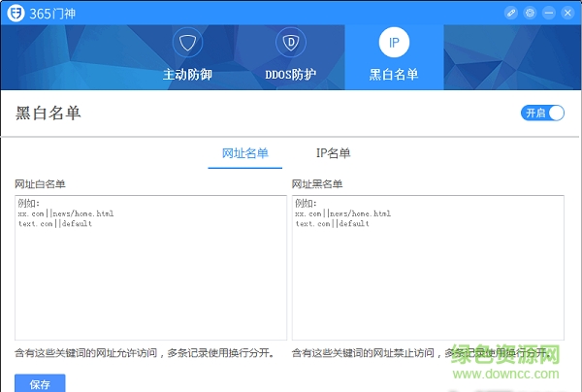582x392 pixels.
Task: Select the 黑白名单 IP circle icon
Action: click(x=394, y=44)
